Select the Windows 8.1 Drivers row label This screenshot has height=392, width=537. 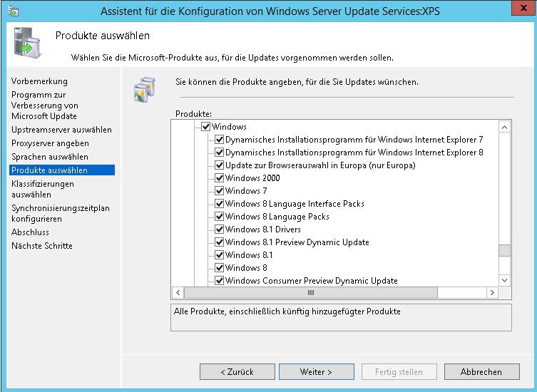(263, 229)
